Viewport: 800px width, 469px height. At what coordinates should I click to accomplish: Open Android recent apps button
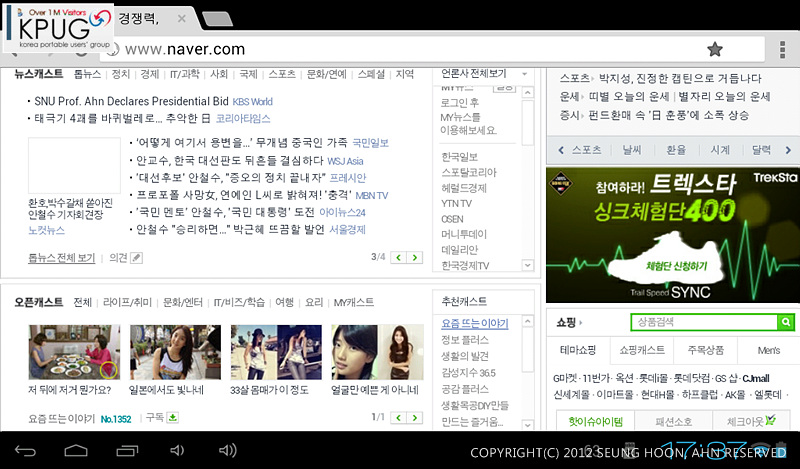(x=127, y=451)
